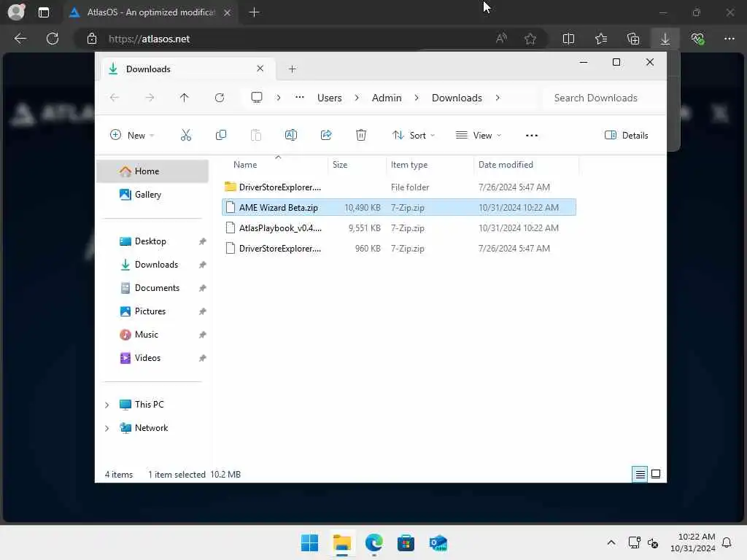This screenshot has height=560, width=747.
Task: Click the Search Downloads field
Action: tap(603, 98)
